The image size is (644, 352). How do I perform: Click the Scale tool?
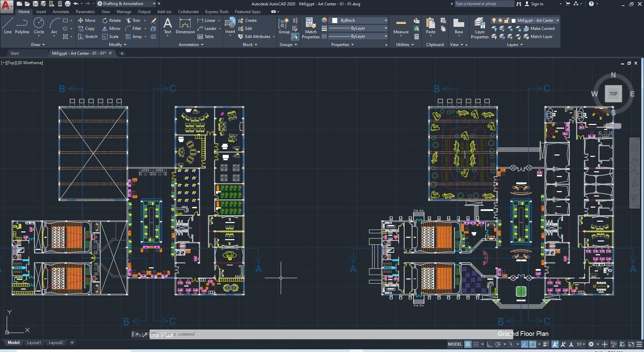point(110,37)
